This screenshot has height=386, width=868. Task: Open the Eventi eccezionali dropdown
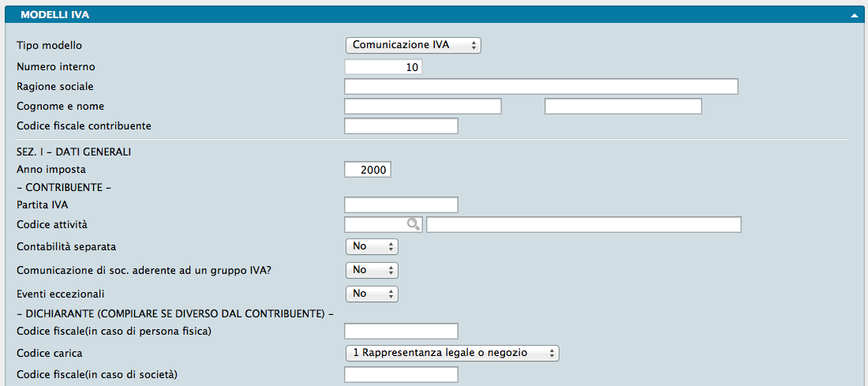[x=372, y=294]
